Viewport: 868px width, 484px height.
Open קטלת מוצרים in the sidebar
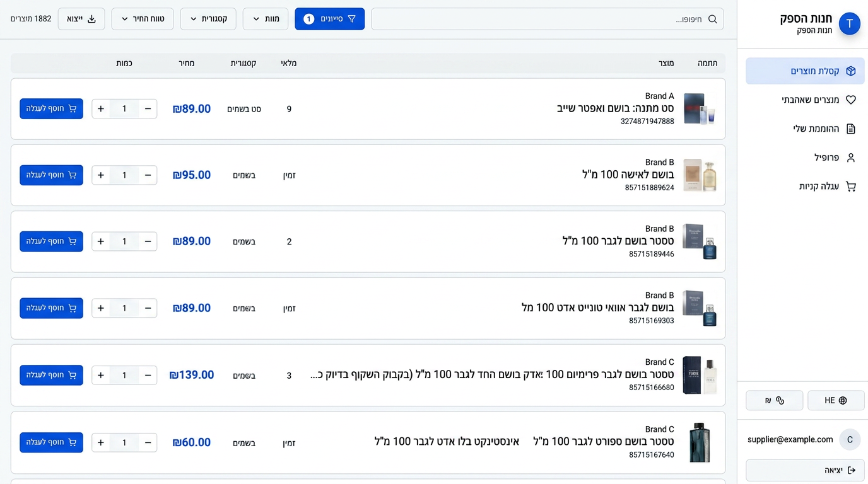point(805,71)
